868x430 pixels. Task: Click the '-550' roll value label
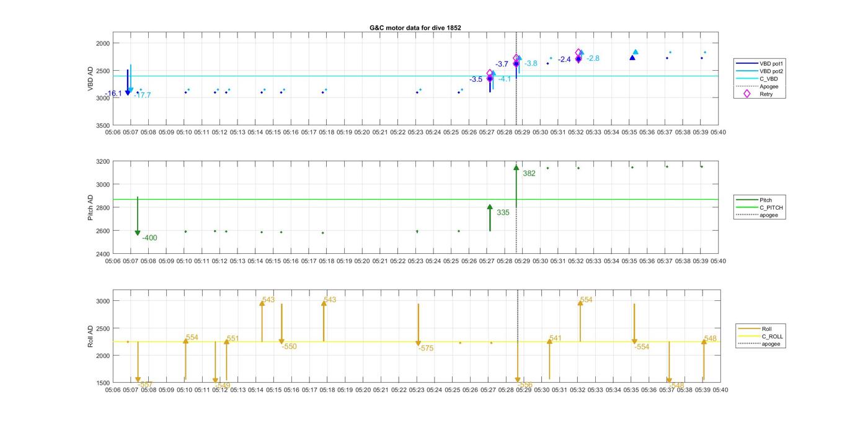290,346
